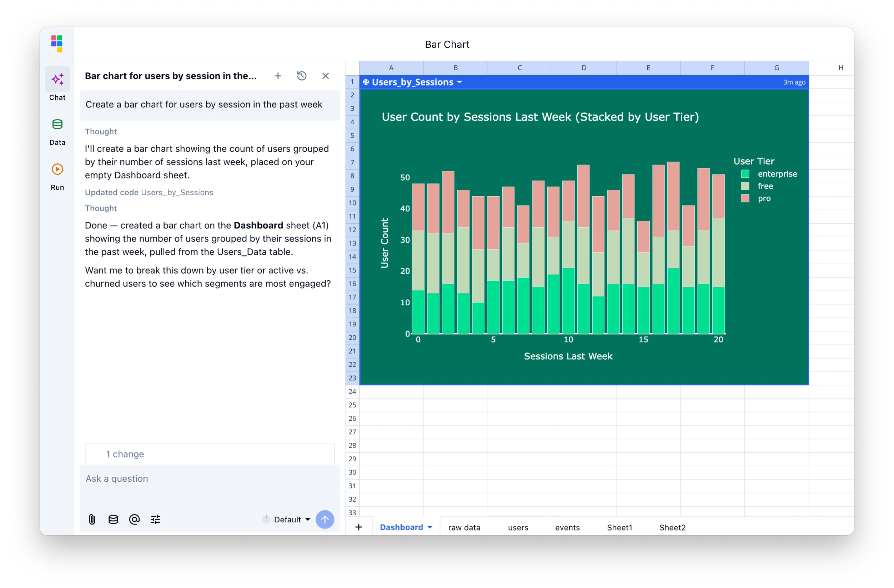Select column A header
Screen dimensions: 894x588
(391, 68)
